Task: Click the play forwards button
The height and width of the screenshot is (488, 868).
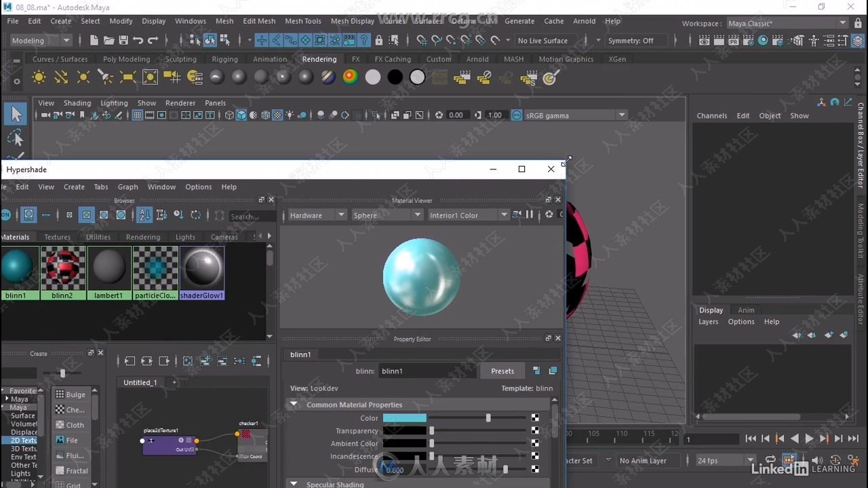Action: (809, 439)
